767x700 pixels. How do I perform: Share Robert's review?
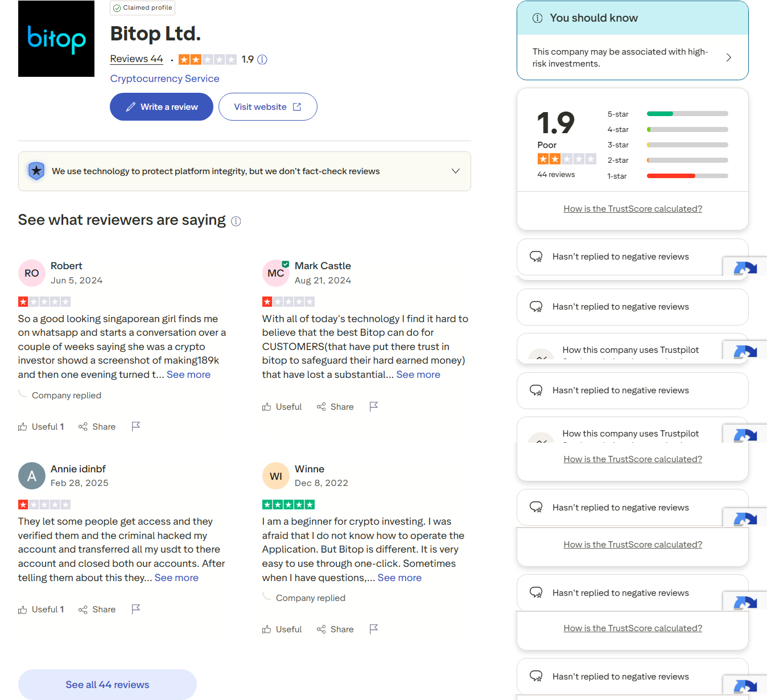tap(97, 427)
